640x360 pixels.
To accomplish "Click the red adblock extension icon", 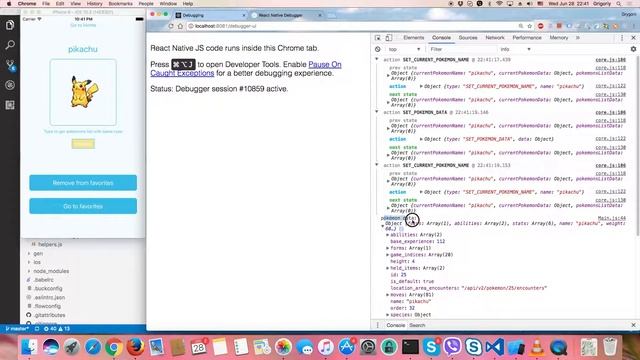I will click(540, 26).
